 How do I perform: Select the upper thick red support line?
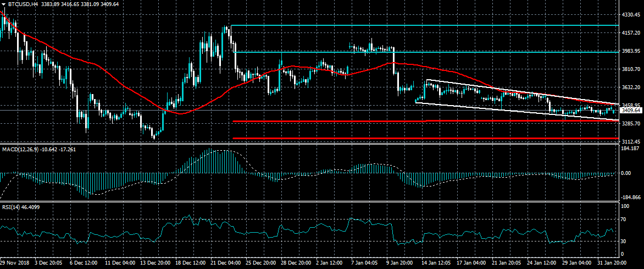click(x=425, y=121)
